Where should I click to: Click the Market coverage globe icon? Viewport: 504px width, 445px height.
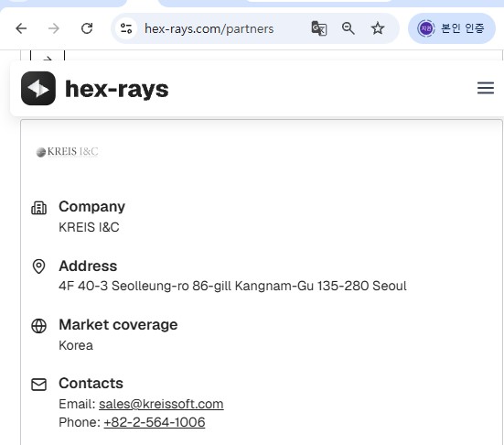[x=39, y=326]
